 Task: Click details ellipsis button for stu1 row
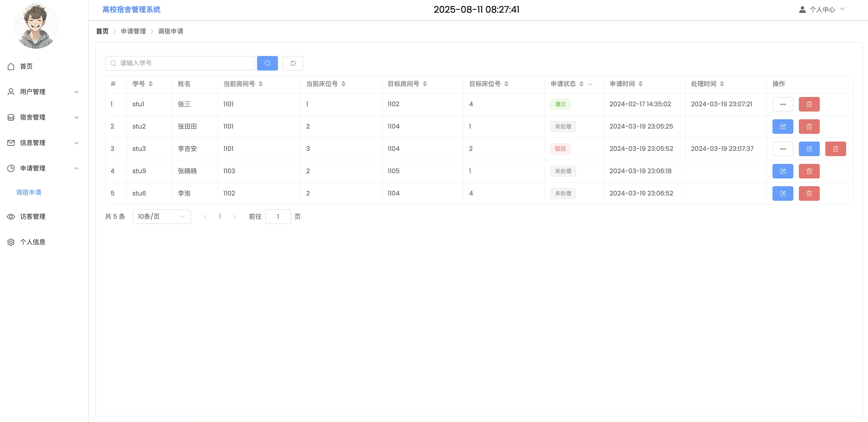782,104
